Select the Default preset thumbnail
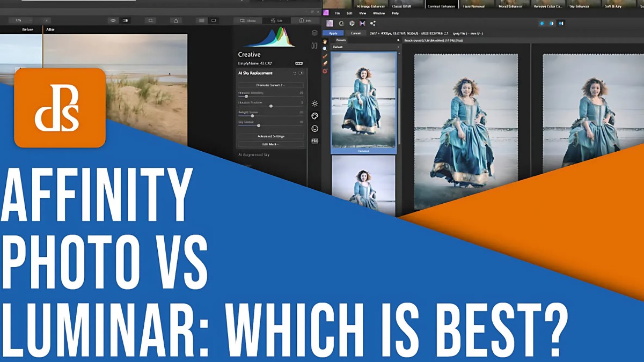Viewport: 644px width, 362px height. point(364,102)
